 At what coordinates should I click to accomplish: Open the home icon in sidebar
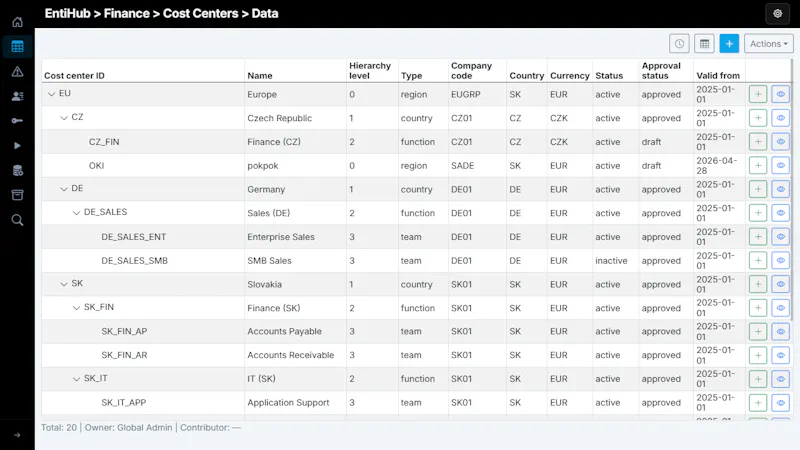tap(17, 22)
